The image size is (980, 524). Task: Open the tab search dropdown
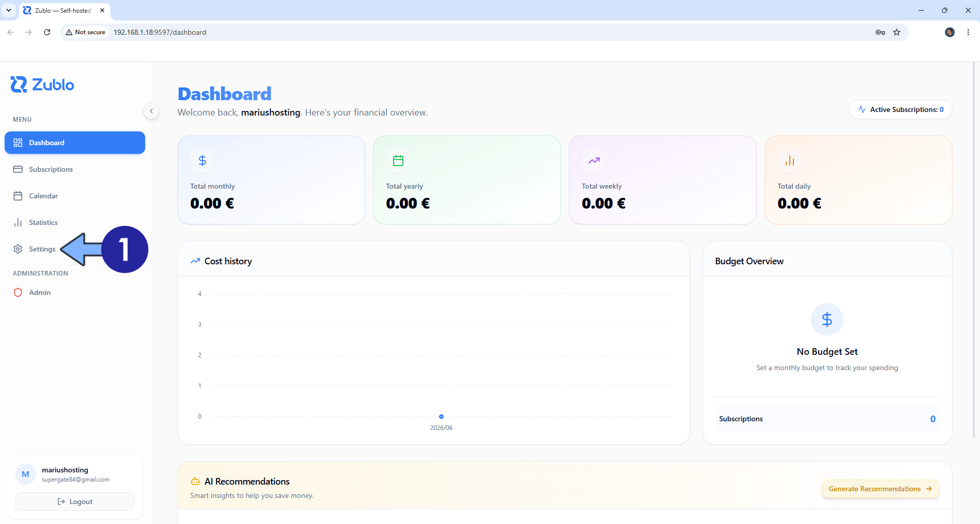click(x=9, y=10)
